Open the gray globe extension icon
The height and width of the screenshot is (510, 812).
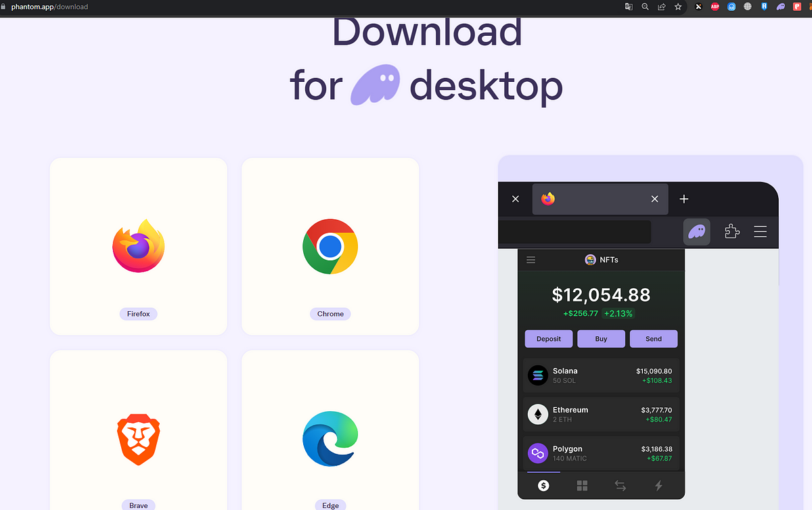point(748,7)
